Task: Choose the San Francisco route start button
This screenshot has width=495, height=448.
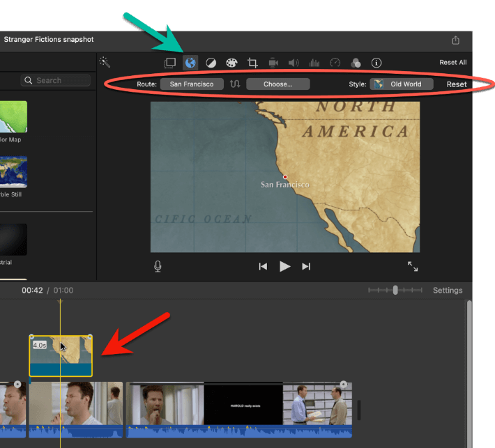Action: [192, 84]
